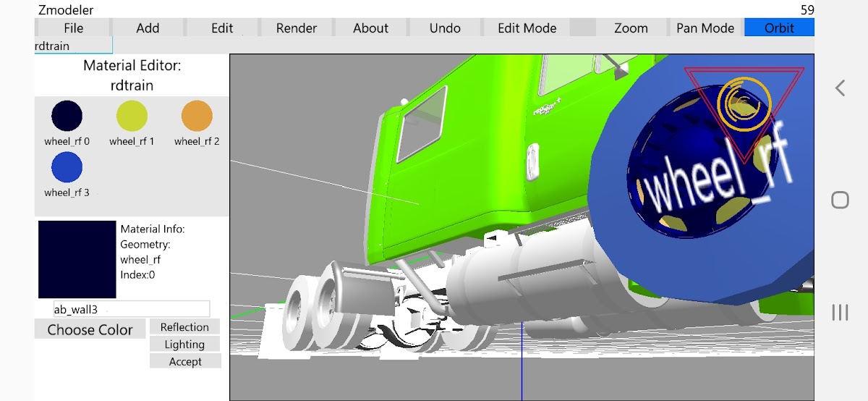Open the Render menu
Screen dimensions: 868x401
297,28
